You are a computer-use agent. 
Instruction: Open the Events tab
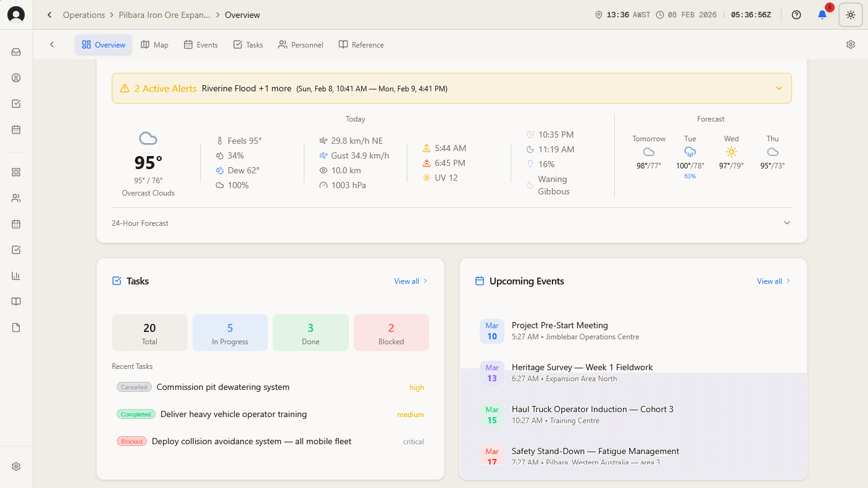[201, 44]
